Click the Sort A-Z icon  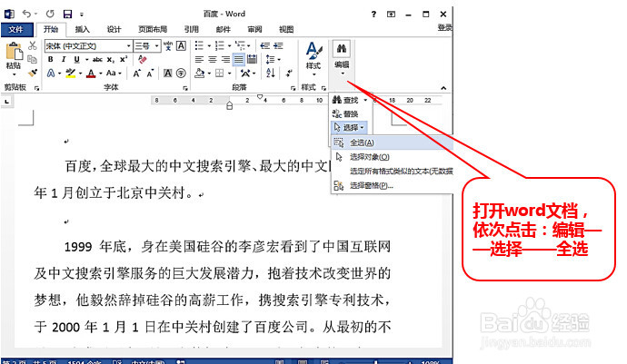click(x=270, y=74)
